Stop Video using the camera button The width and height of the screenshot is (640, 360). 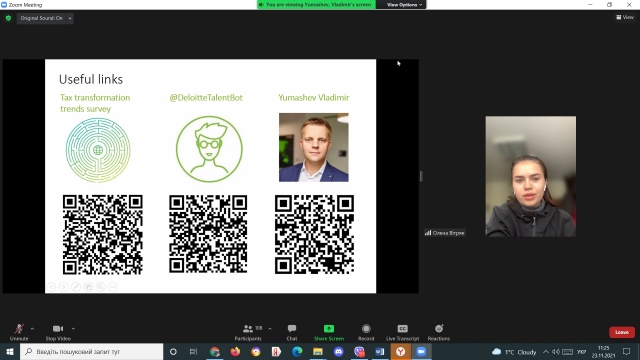tap(58, 332)
